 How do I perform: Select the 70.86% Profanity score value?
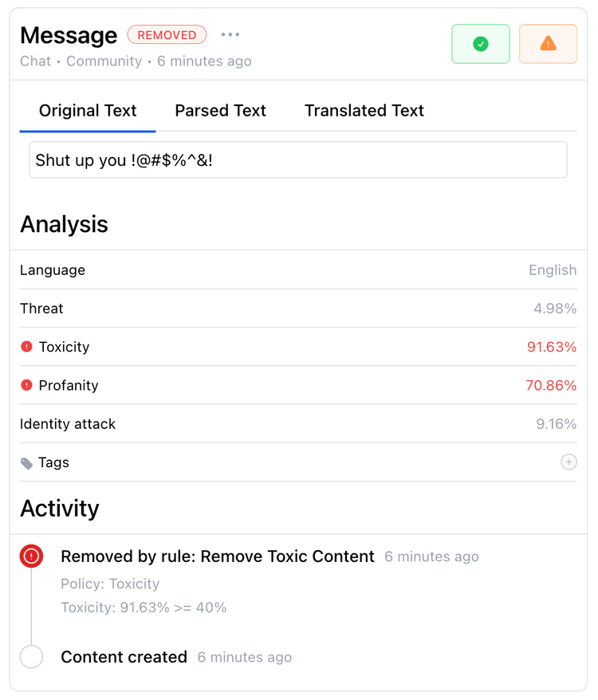551,385
